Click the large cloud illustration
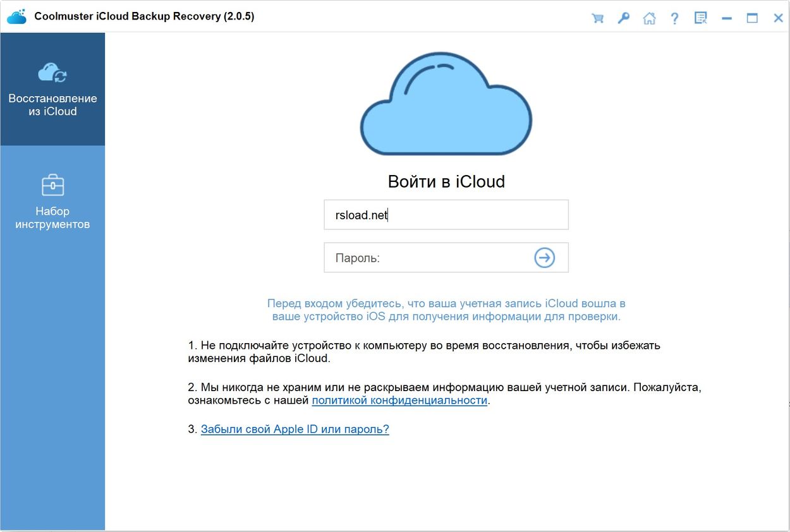 click(x=446, y=104)
